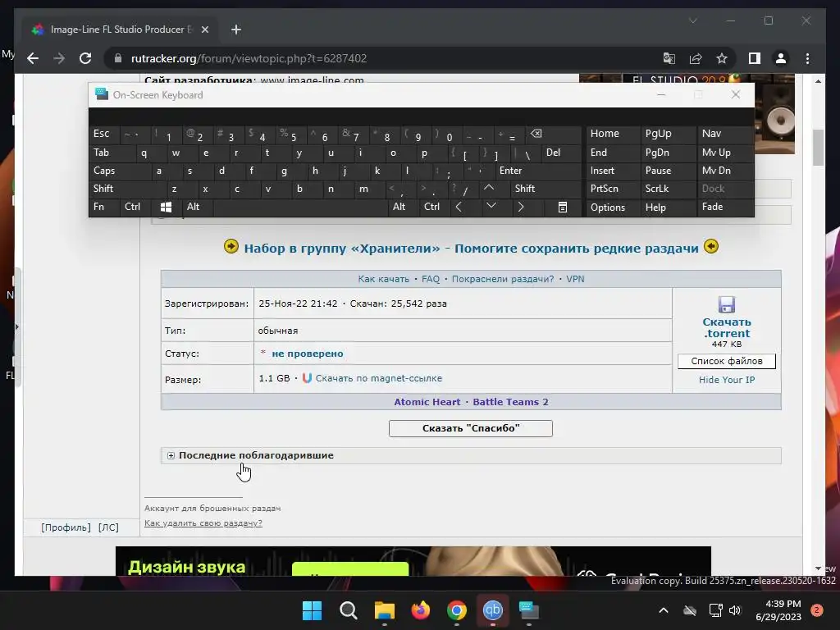
Task: Click the Help key on keyboard
Action: click(669, 208)
